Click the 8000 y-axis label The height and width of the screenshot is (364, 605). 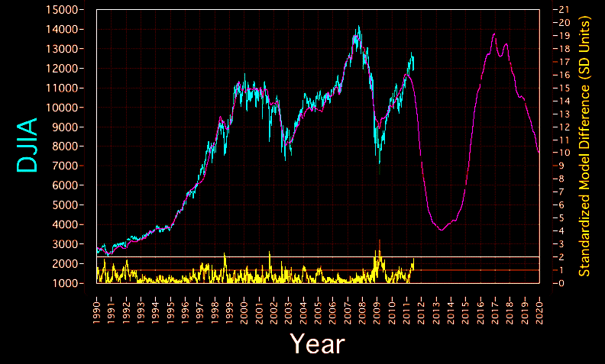(x=65, y=147)
